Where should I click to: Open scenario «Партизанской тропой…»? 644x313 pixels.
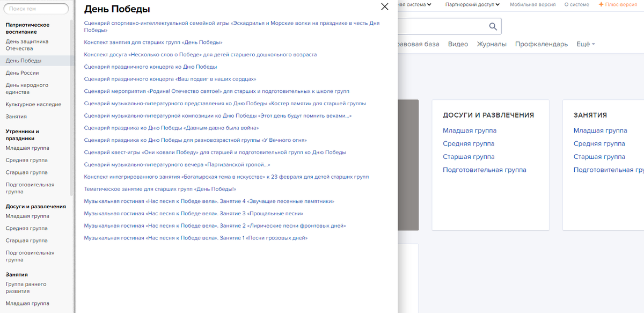tap(177, 165)
